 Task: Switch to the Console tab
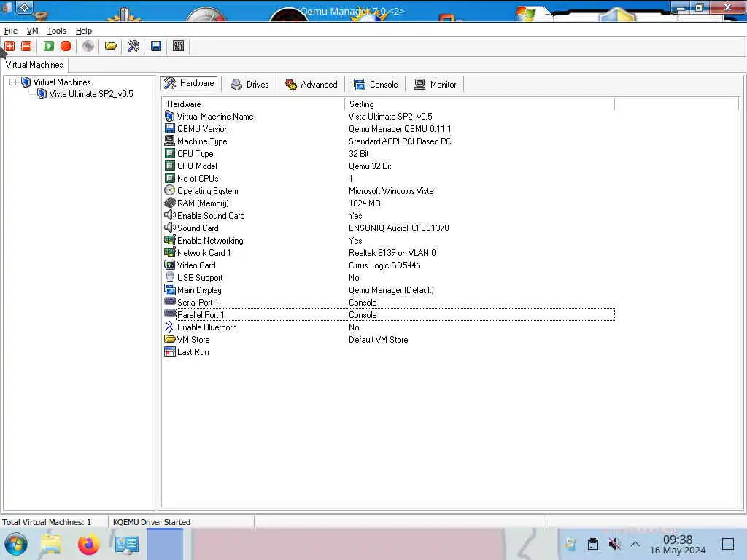pos(376,85)
